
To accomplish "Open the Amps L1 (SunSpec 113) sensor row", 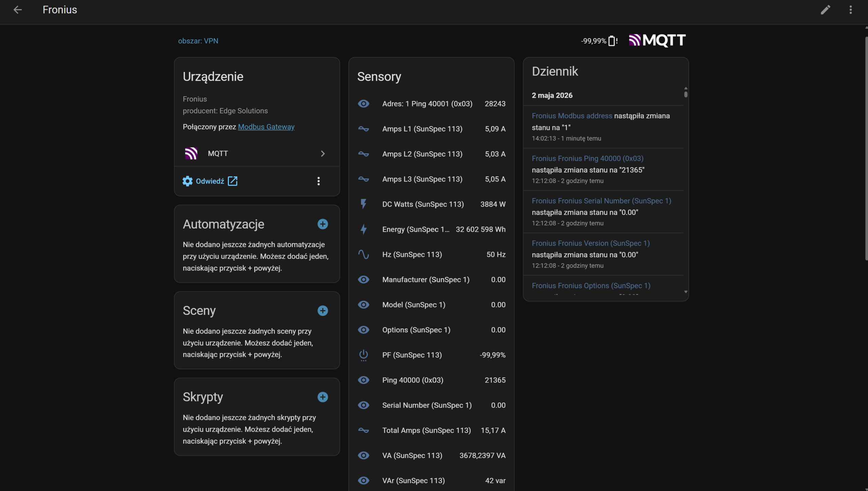I will pos(431,129).
